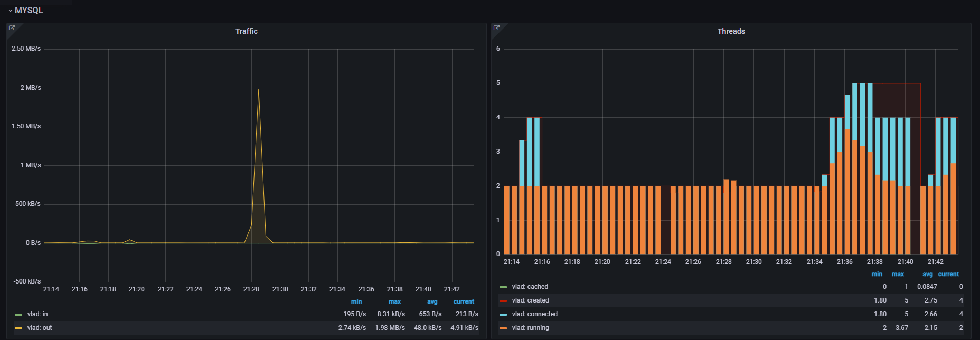This screenshot has width=980, height=340.
Task: Sort Traffic legend by min column
Action: 356,301
